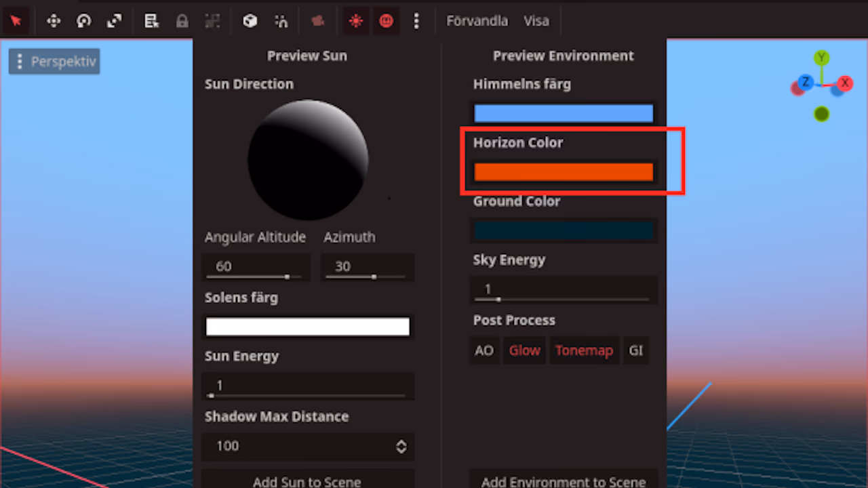
Task: Enable the Use Local Space cube icon
Action: click(x=250, y=21)
